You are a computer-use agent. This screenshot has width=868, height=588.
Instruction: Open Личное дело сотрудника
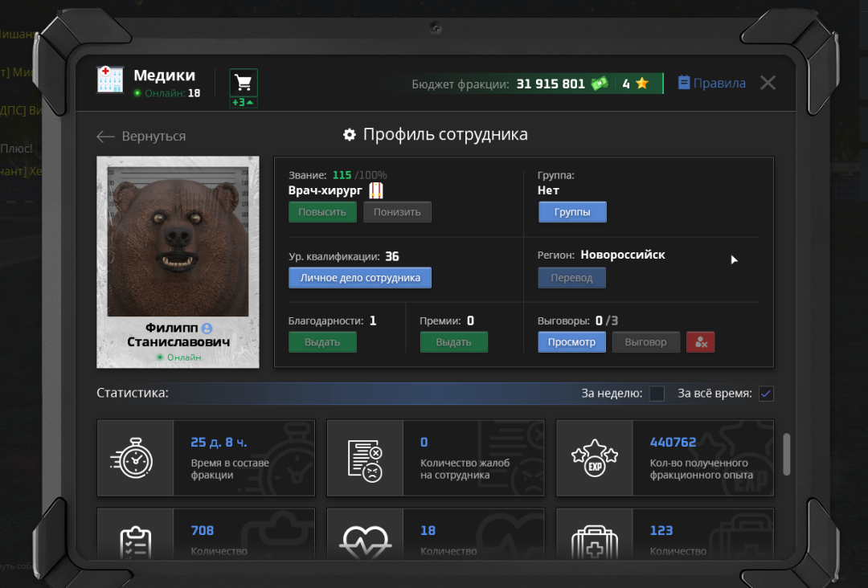tap(360, 278)
